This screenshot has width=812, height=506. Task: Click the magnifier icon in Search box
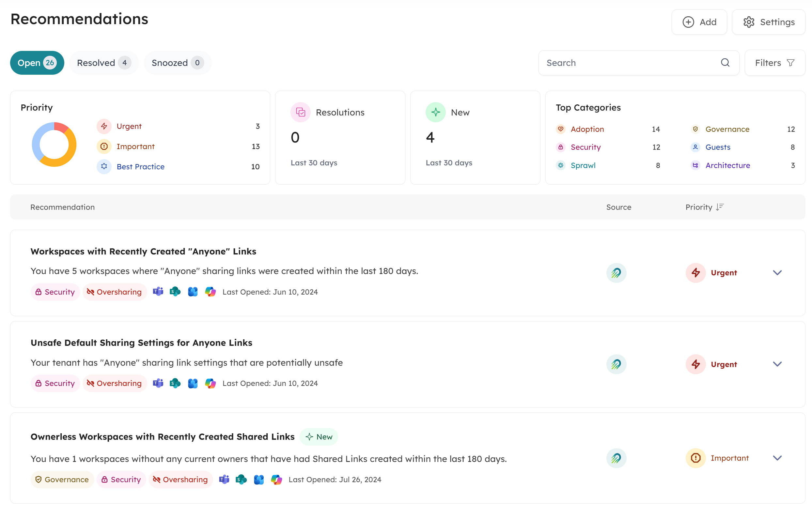pyautogui.click(x=725, y=63)
